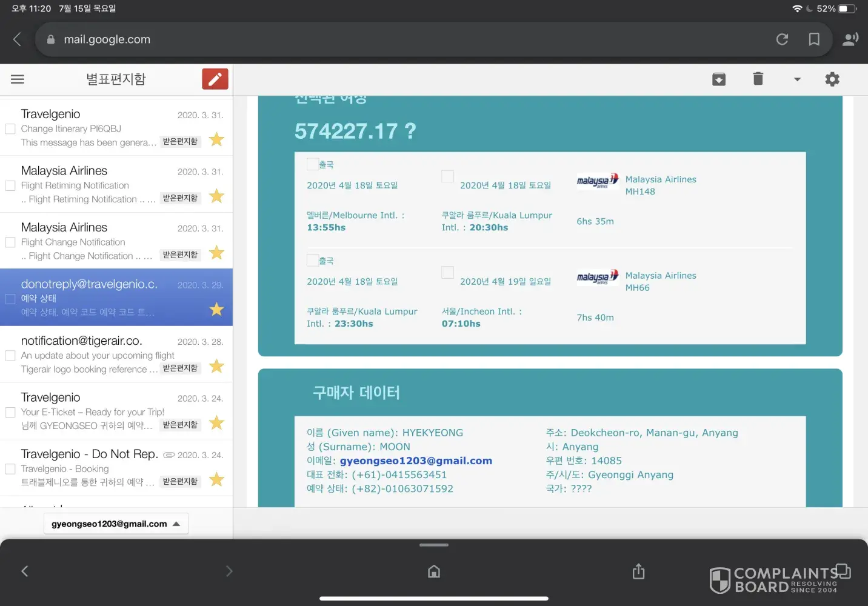The width and height of the screenshot is (868, 606).
Task: Unstar the Malaysia Airlines Flight Change email
Action: click(216, 253)
